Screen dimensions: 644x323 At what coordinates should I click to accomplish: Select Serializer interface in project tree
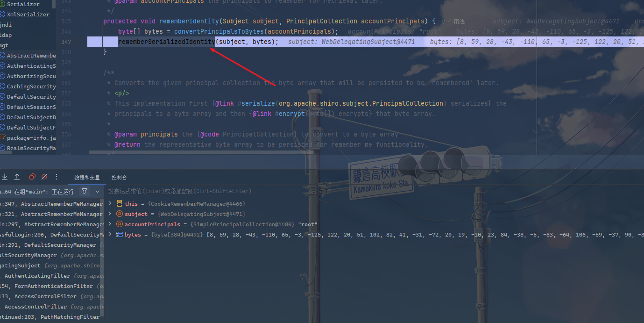point(23,4)
